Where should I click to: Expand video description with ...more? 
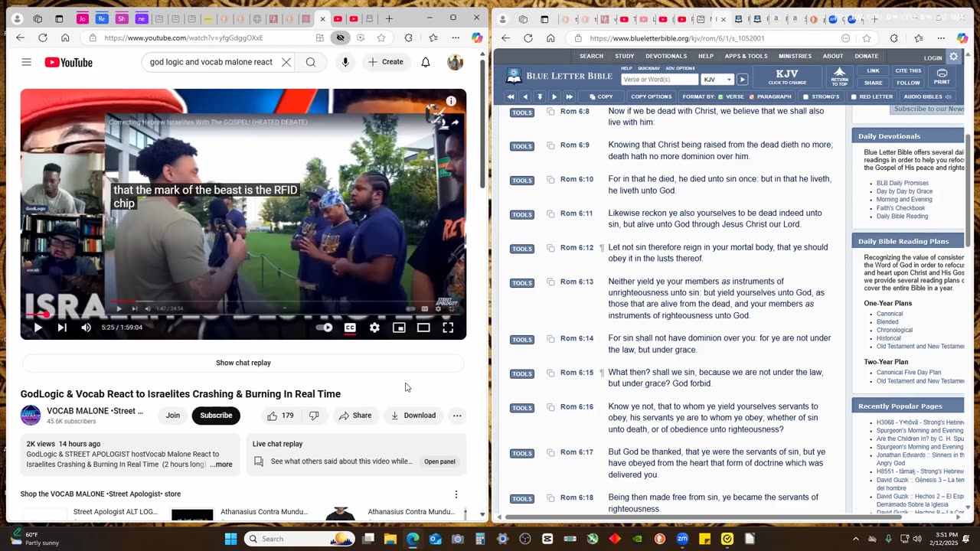click(220, 465)
